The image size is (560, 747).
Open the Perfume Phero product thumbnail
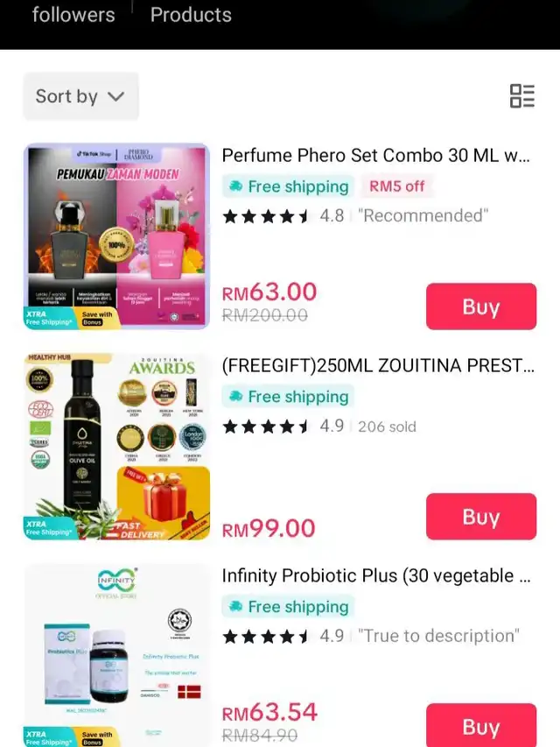point(116,236)
